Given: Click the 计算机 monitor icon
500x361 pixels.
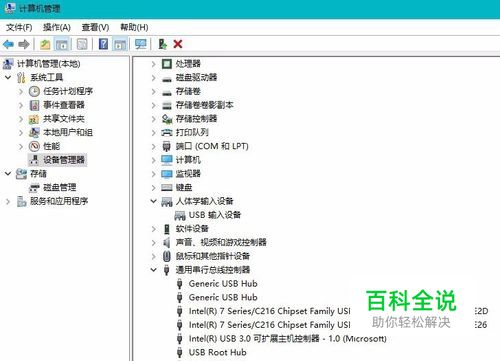Looking at the screenshot, I should pos(167,160).
